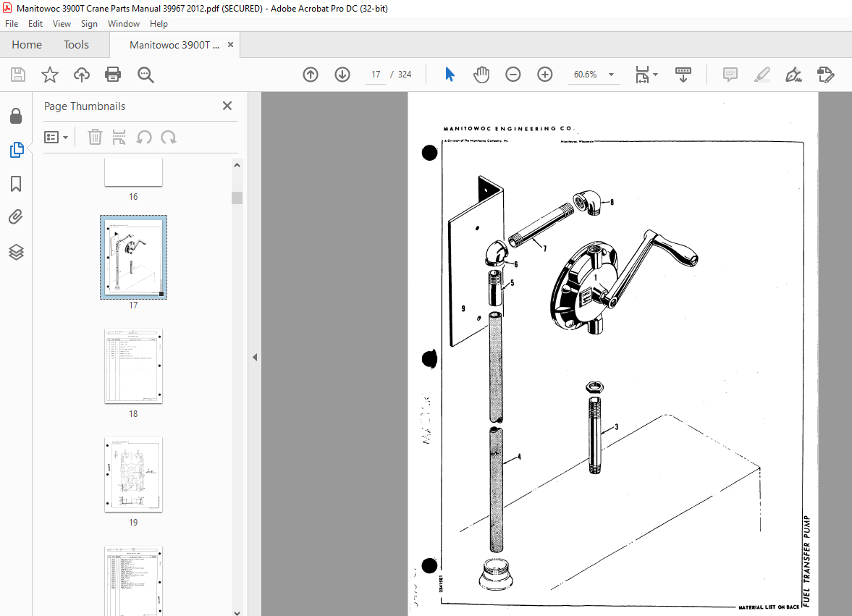The height and width of the screenshot is (616, 852).
Task: Click the fit page width icon
Action: pyautogui.click(x=642, y=75)
